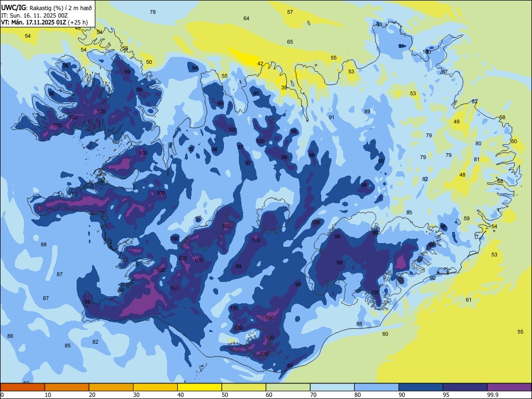Click the map value '81' in the east

477,160
